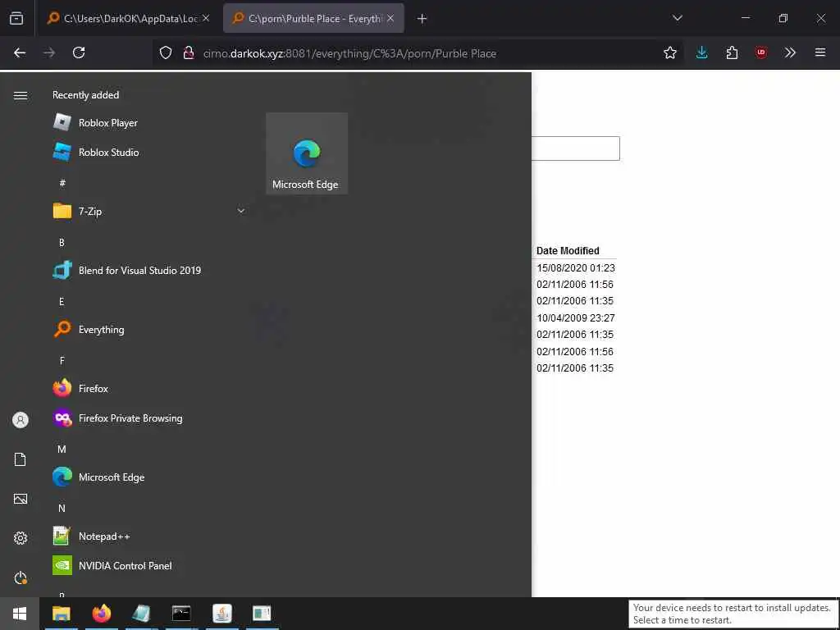Switch to Firefox on the taskbar
Screen dimensions: 840x630
point(101,614)
